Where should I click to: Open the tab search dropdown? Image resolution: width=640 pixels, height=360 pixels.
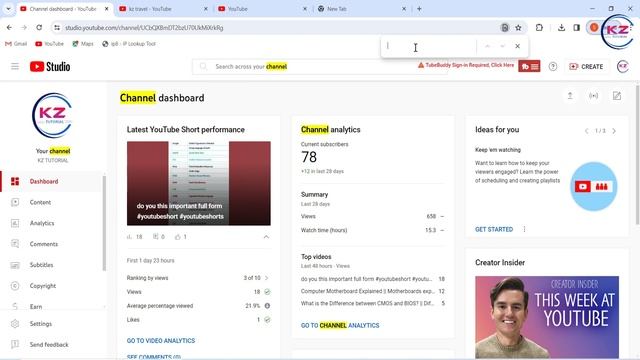click(8, 9)
